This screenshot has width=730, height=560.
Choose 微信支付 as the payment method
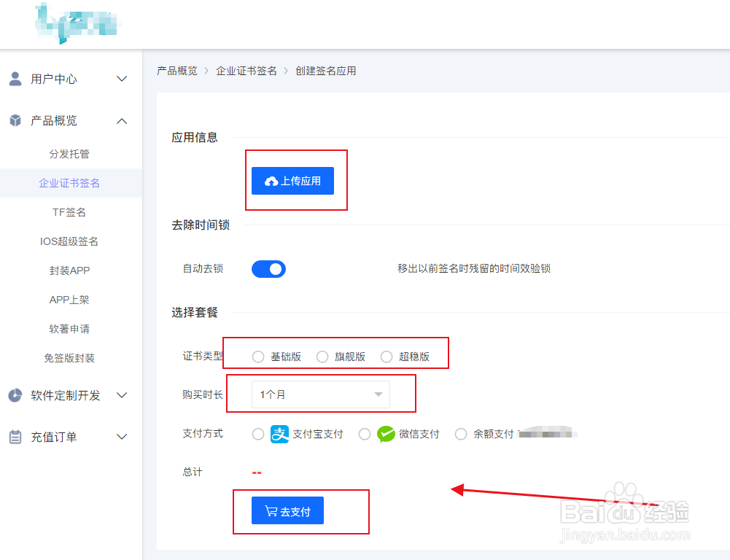coord(364,433)
